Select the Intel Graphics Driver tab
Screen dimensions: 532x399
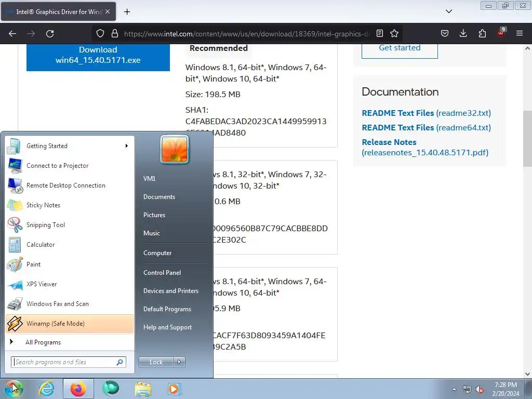(x=58, y=11)
